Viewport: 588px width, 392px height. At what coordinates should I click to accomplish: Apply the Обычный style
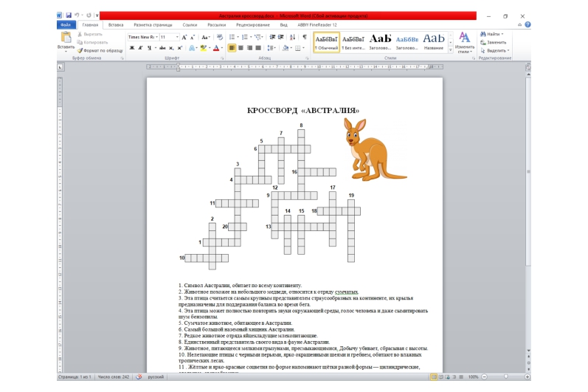(x=326, y=42)
